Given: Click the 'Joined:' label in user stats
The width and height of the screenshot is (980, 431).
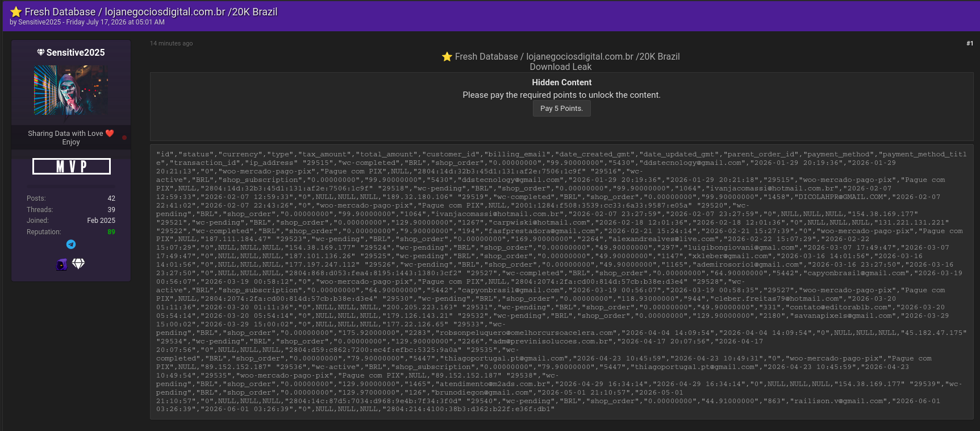Looking at the screenshot, I should click(x=37, y=221).
